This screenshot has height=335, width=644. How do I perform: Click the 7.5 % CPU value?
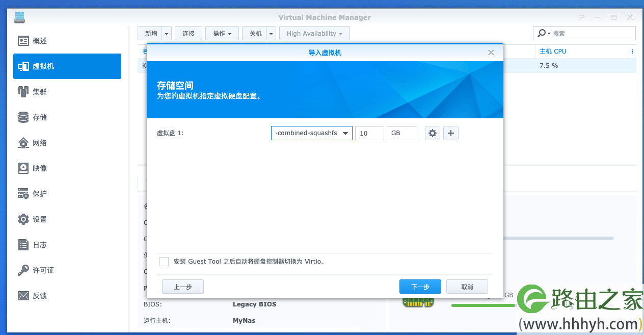point(549,66)
